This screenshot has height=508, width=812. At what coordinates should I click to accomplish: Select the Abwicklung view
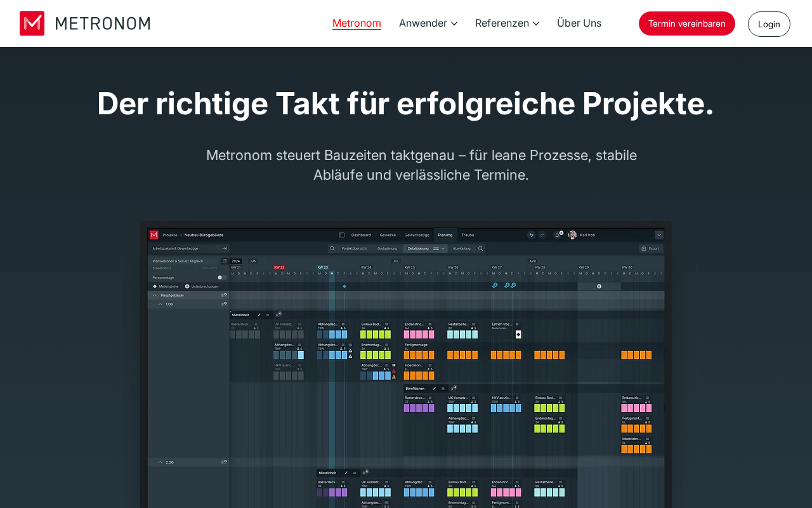pos(462,248)
